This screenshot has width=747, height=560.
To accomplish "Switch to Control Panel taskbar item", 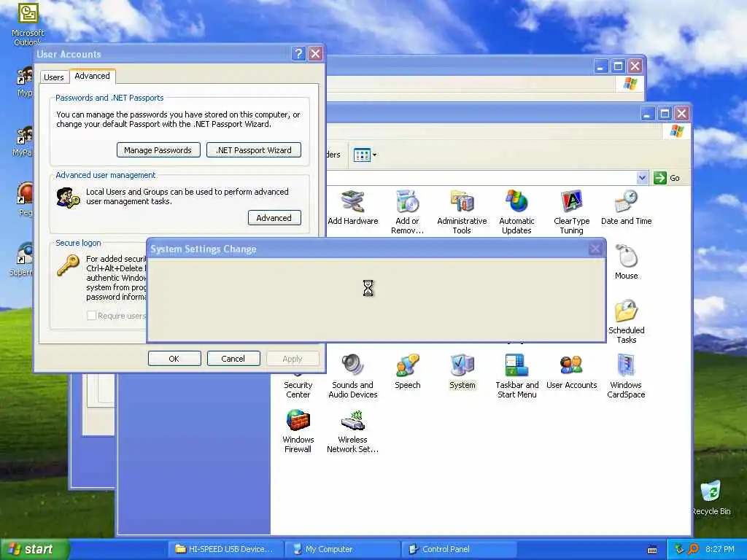I will click(x=458, y=549).
